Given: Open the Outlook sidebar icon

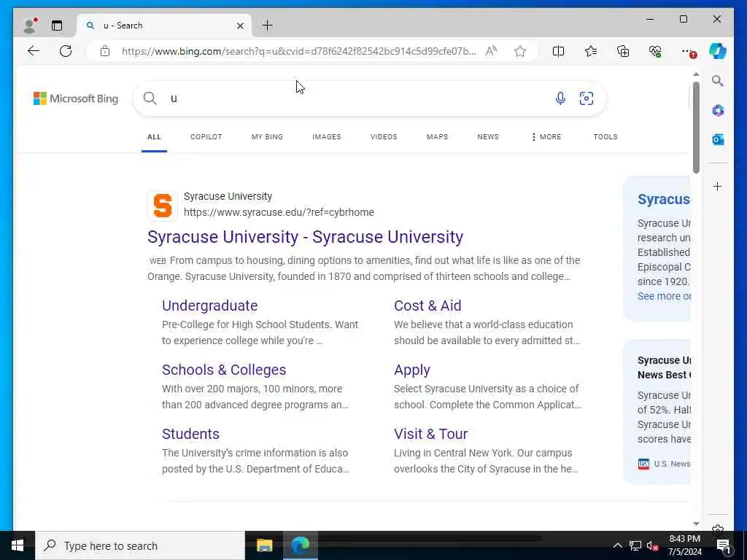Looking at the screenshot, I should pos(718,139).
